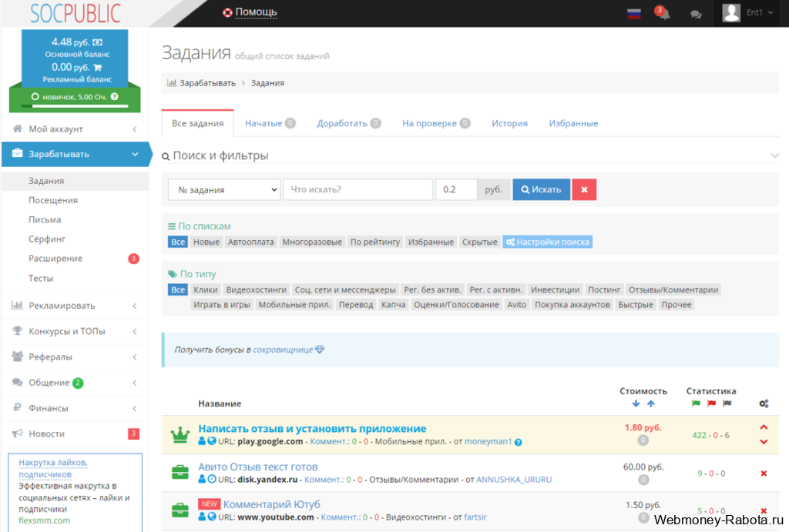The width and height of the screenshot is (789, 532).
Task: Expand Рефералы sidebar menu
Action: [76, 356]
